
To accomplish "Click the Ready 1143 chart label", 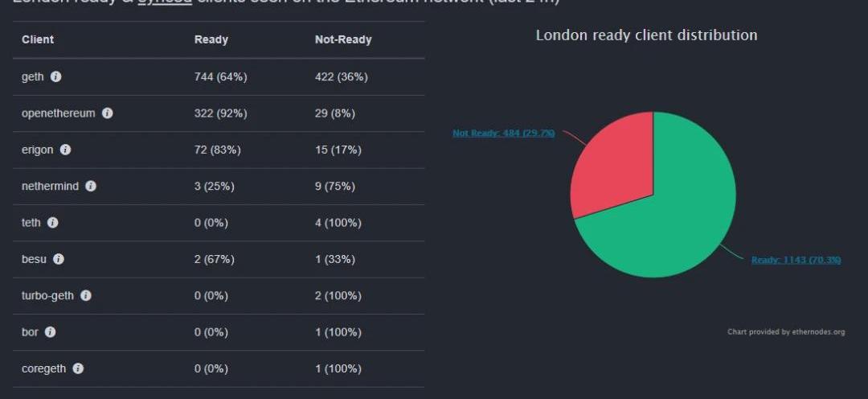I will pos(796,259).
